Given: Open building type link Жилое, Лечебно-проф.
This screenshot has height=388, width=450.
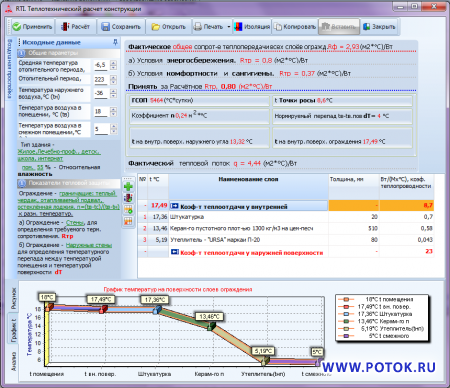Looking at the screenshot, I should point(59,155).
